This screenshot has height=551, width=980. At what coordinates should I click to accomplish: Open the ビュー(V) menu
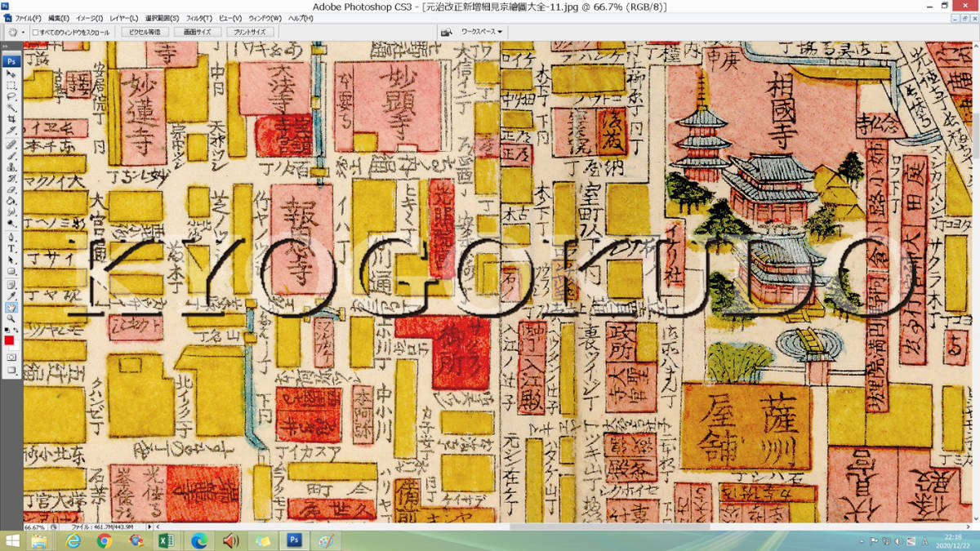pos(230,18)
